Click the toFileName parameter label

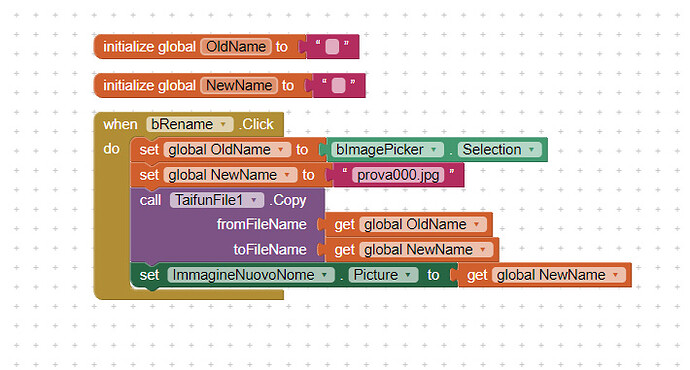coord(270,250)
